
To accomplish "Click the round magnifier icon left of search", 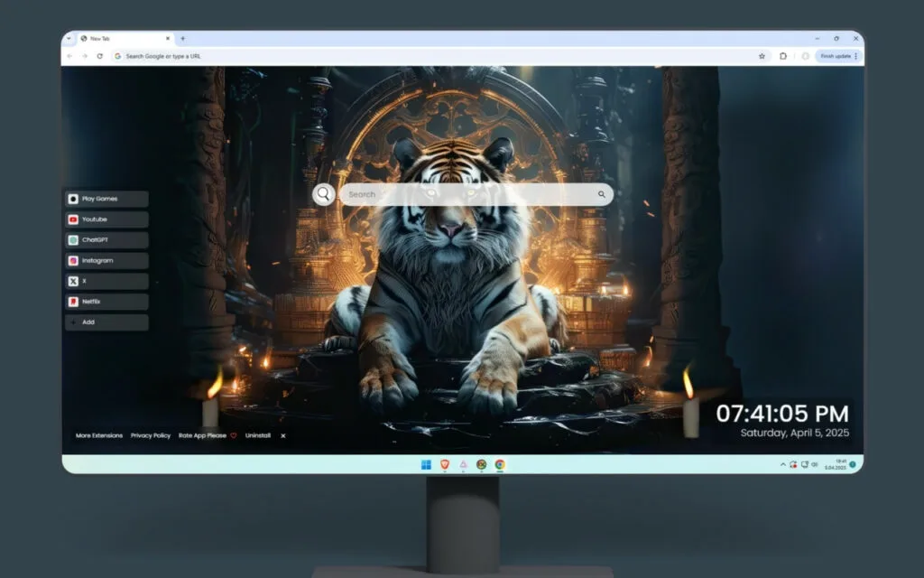I will point(324,194).
